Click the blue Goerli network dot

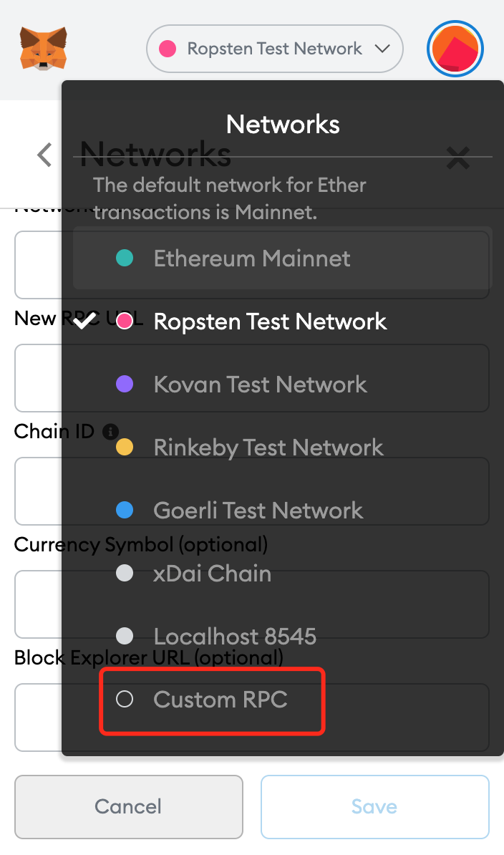pos(125,511)
